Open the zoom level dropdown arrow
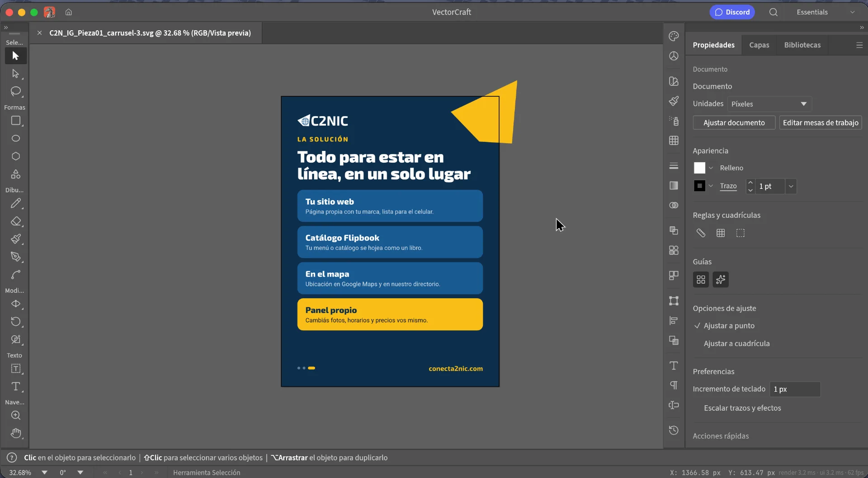868x478 pixels. [44, 473]
